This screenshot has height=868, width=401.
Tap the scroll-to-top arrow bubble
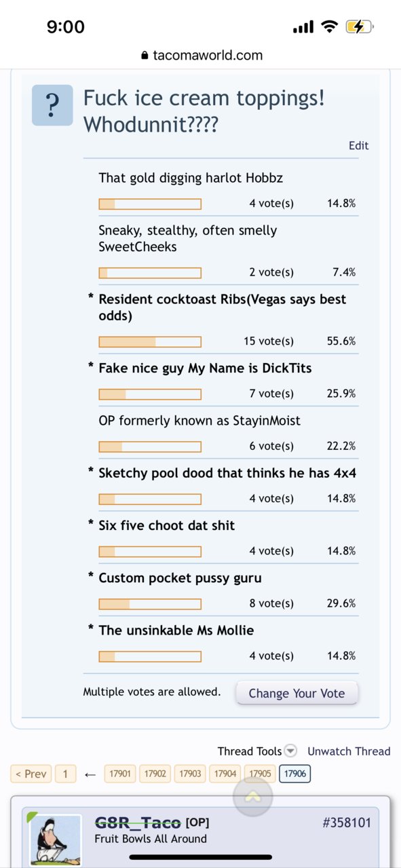[x=252, y=797]
